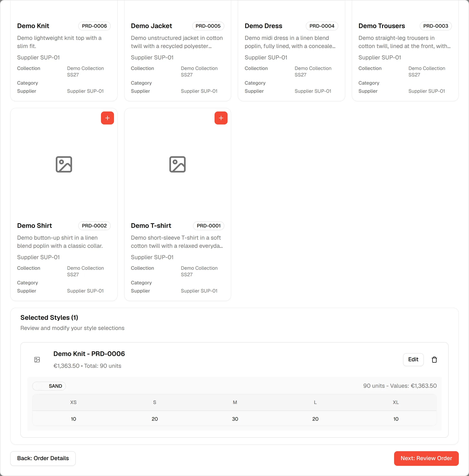
Task: Click the Demo Shirt image placeholder
Action: coord(64,164)
